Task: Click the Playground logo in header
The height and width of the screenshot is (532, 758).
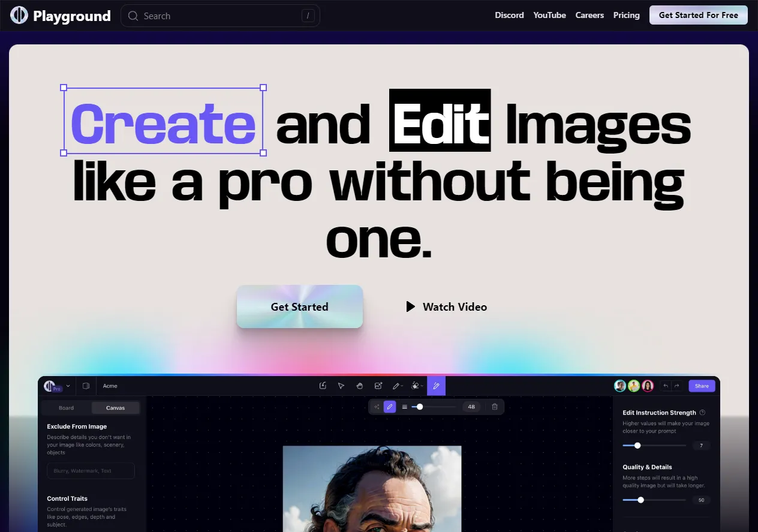Action: (x=19, y=16)
